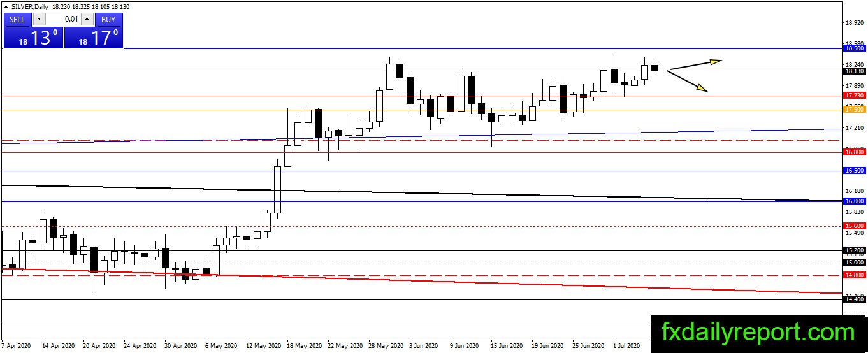Select the 17.500 yellow price label
The image size is (868, 353).
point(854,110)
